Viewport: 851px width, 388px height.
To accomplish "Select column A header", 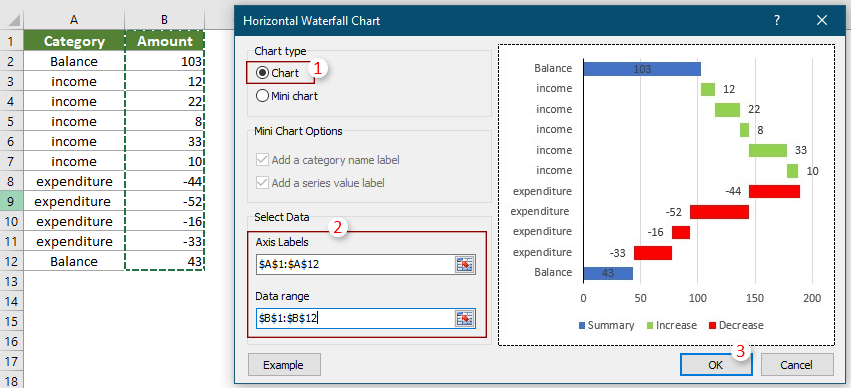I will [x=74, y=20].
